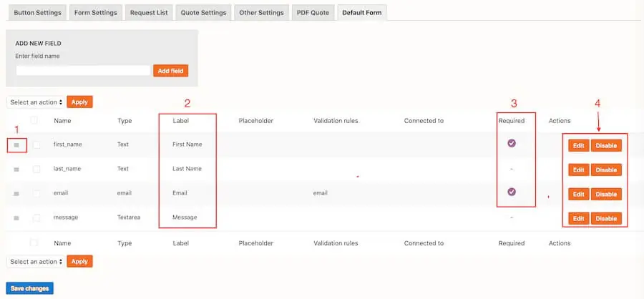Disable the email field
The width and height of the screenshot is (644, 299).
[x=606, y=194]
